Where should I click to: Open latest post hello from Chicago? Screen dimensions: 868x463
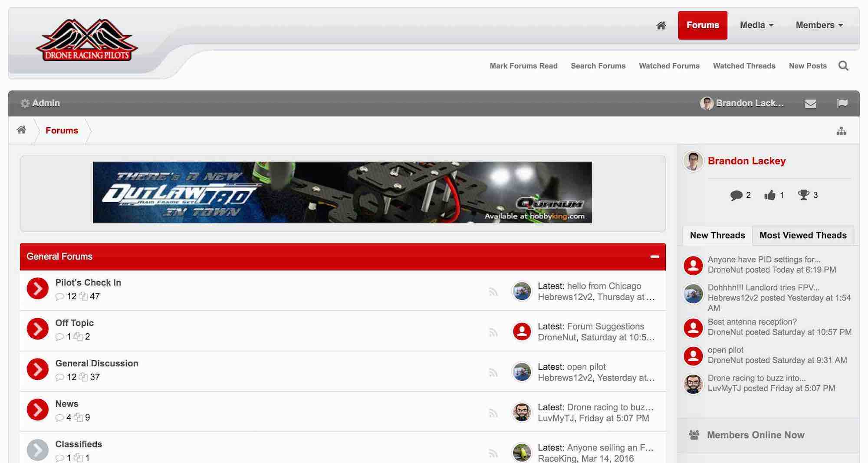604,286
